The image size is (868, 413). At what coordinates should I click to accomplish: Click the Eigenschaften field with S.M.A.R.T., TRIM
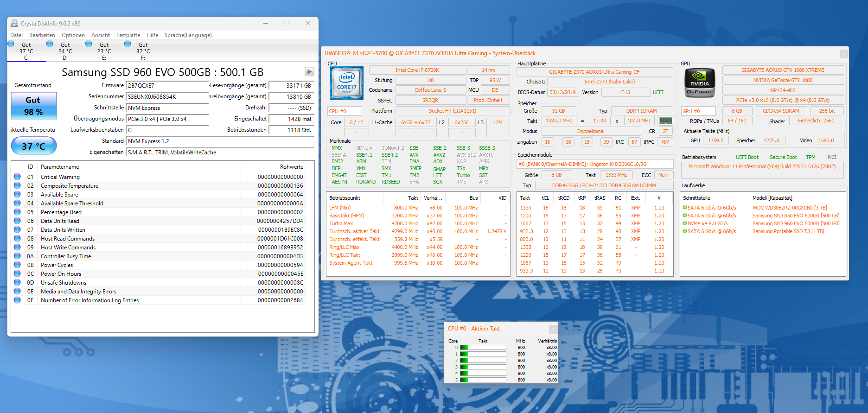coord(220,152)
